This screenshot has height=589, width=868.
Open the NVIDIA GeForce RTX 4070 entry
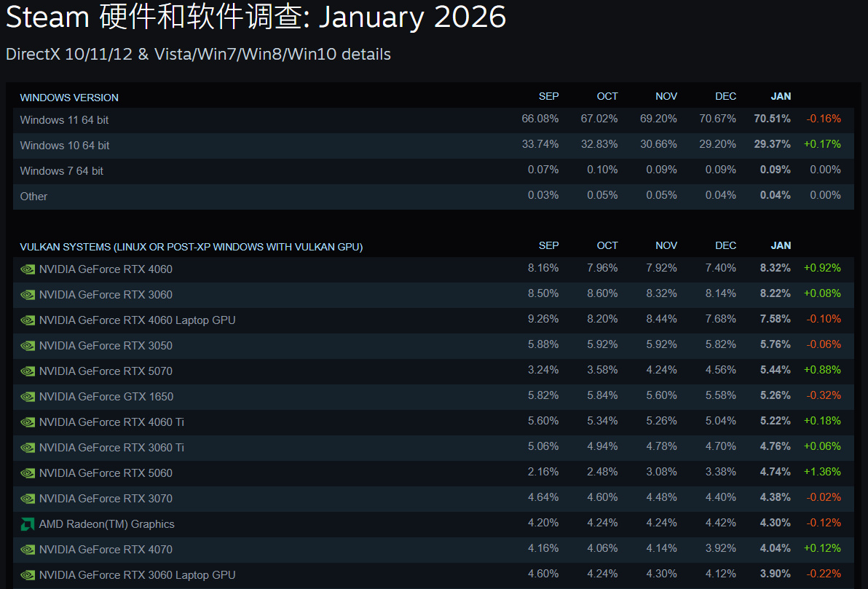click(106, 550)
